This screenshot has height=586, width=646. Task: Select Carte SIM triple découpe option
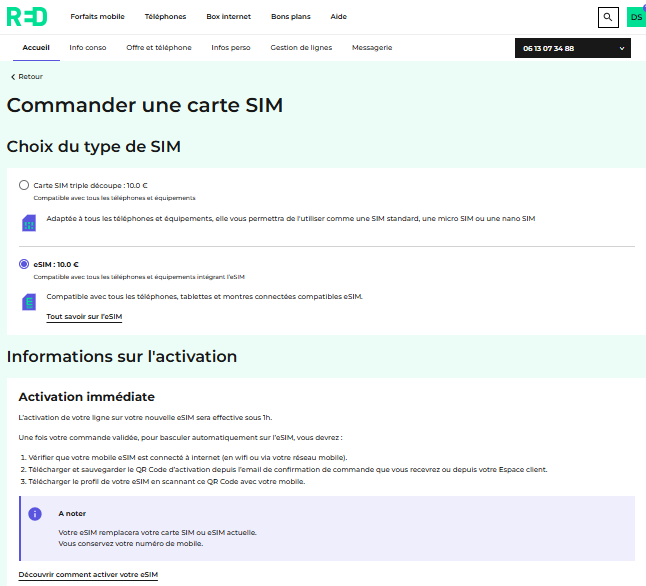click(24, 185)
